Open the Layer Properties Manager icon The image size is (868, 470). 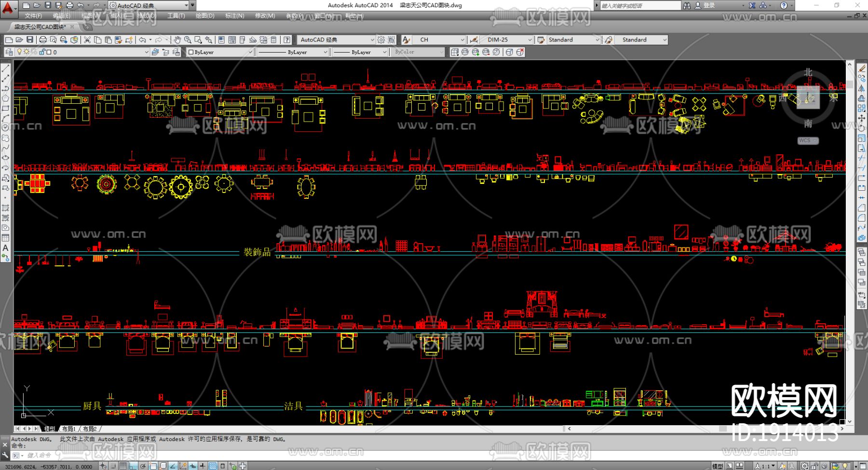click(9, 52)
